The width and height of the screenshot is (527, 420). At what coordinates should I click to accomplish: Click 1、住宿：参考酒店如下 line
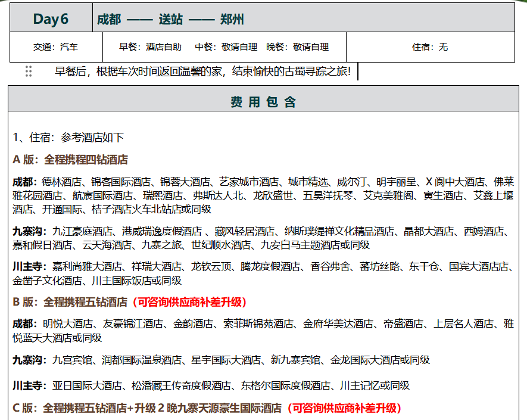pos(68,137)
